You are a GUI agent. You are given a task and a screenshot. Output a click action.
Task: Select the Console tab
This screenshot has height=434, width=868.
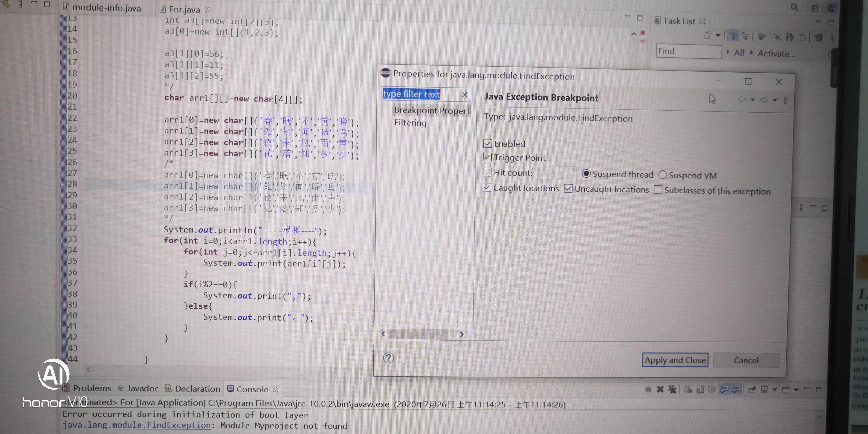click(253, 389)
